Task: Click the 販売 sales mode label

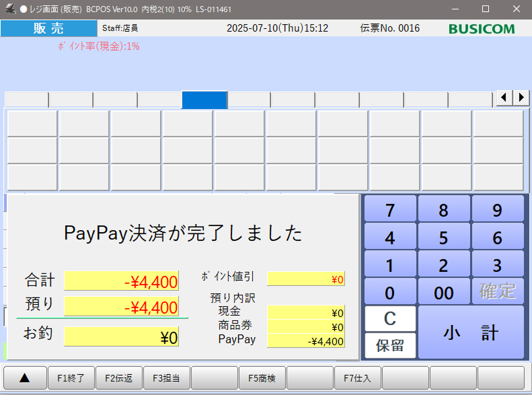Action: [48, 28]
